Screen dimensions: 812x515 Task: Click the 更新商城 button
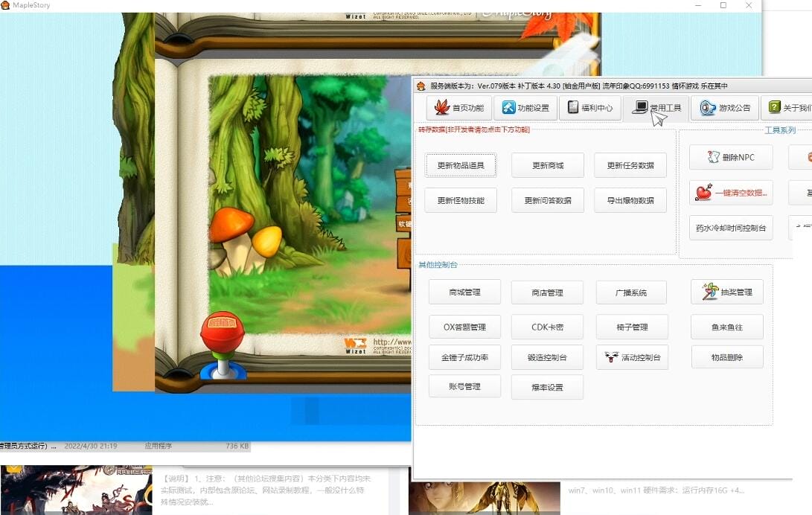(x=547, y=165)
